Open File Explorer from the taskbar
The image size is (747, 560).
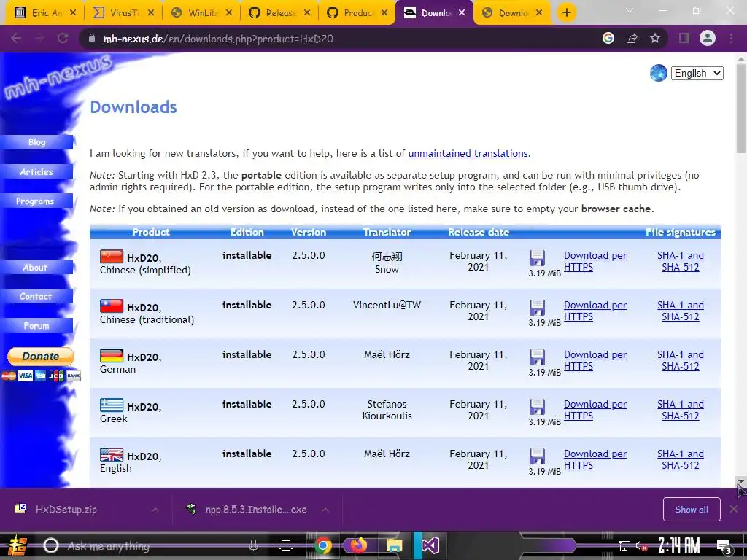pos(394,545)
